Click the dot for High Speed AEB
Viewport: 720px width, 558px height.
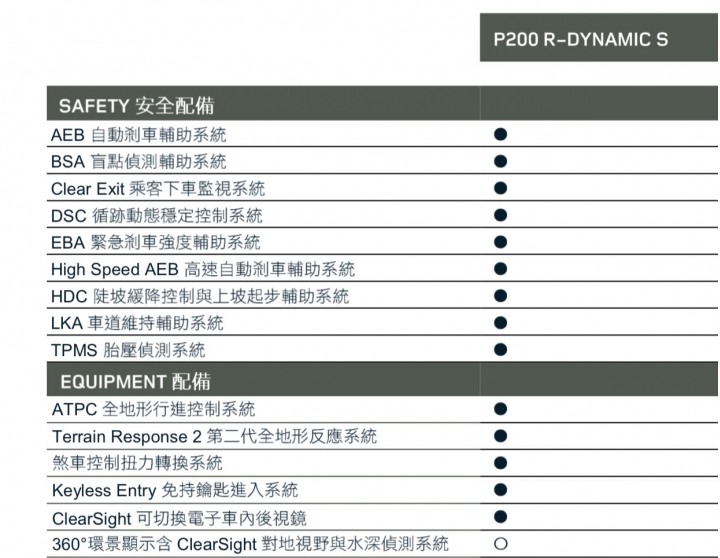click(x=501, y=269)
